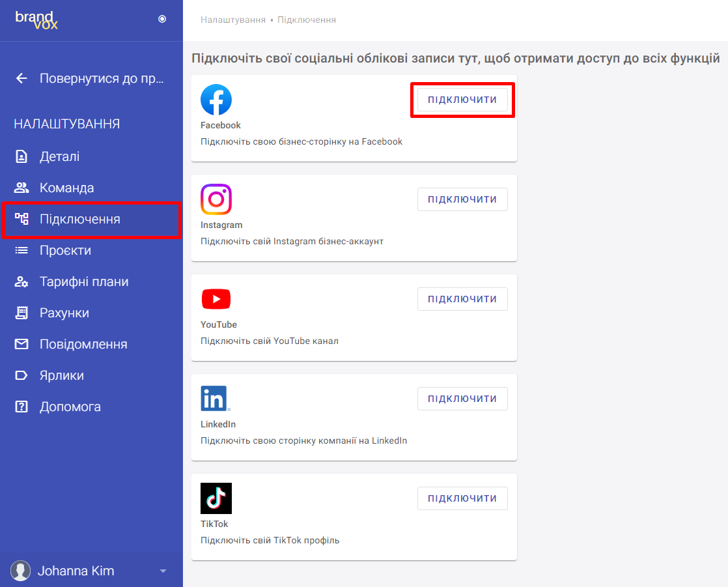Click the Рахунки receipt icon

[x=21, y=313]
